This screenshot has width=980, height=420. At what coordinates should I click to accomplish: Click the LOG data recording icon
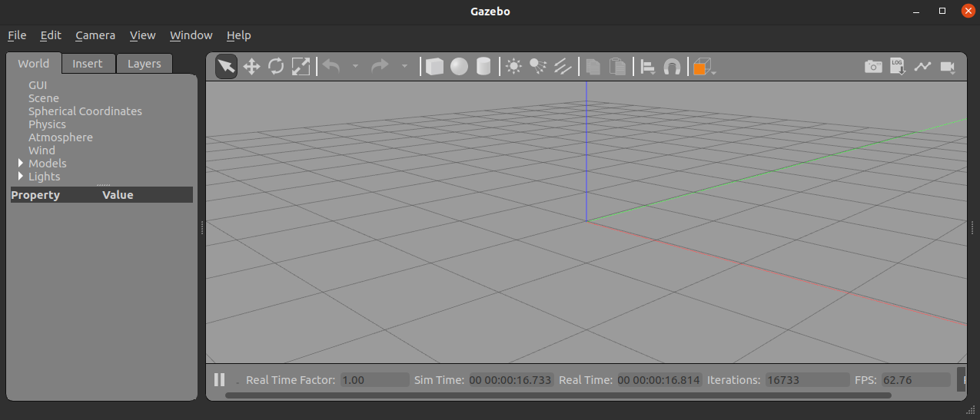[x=898, y=67]
